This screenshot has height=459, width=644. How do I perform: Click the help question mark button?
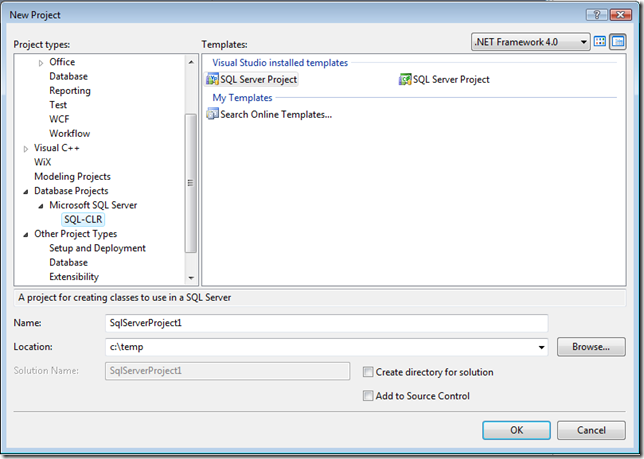coord(597,15)
